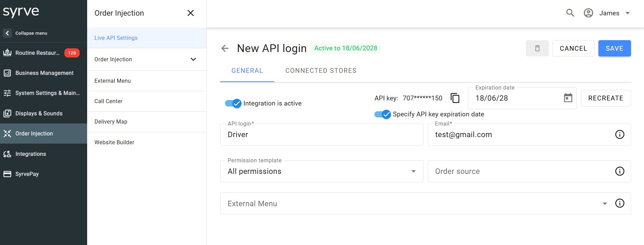Open the Website Builder menu item
This screenshot has height=245, width=644.
[x=147, y=142]
